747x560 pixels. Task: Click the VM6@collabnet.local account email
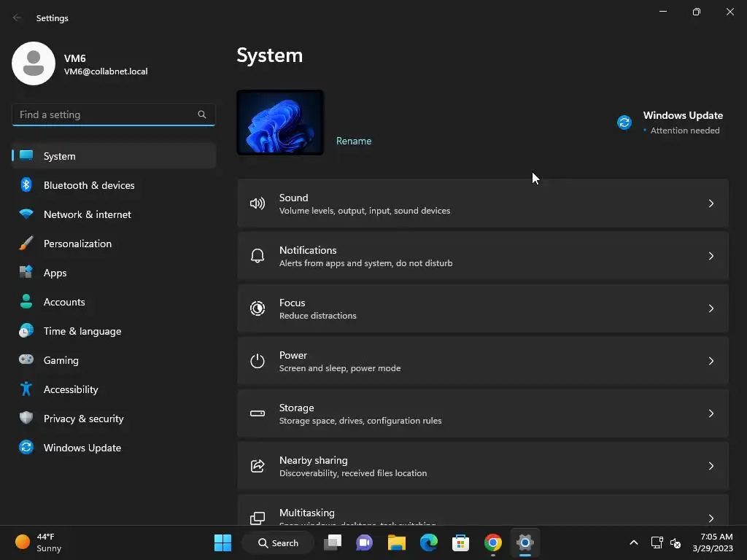[106, 71]
